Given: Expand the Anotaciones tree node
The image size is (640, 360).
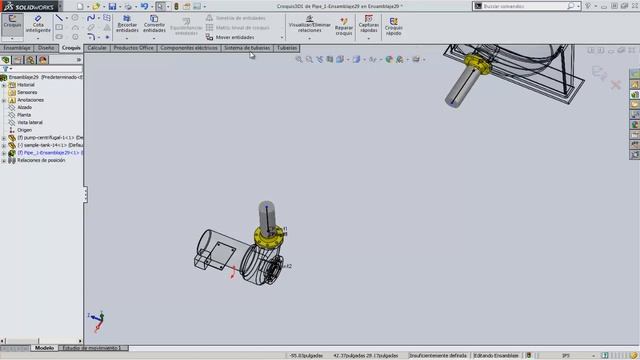Looking at the screenshot, I should coord(4,100).
